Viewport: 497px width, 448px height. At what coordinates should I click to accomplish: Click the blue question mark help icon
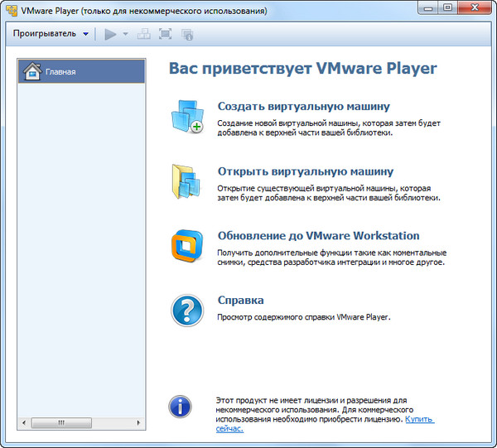187,311
